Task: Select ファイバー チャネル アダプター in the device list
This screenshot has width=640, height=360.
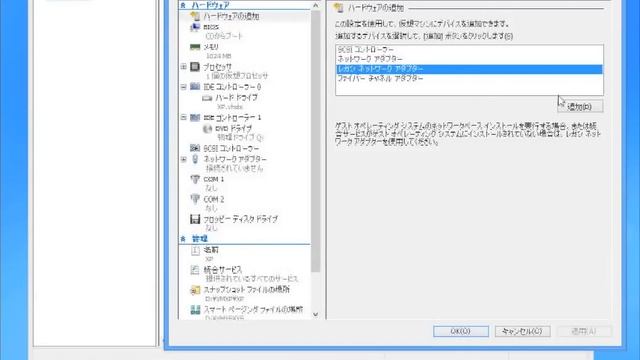Action: (469, 79)
